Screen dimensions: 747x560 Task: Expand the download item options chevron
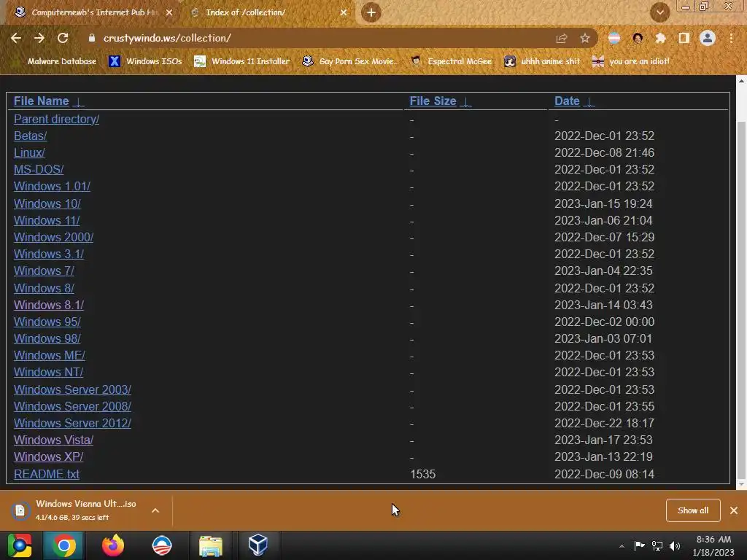click(x=155, y=510)
